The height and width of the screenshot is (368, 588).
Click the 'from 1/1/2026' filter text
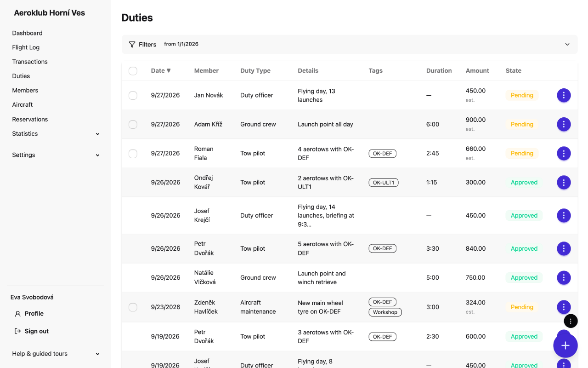[181, 44]
